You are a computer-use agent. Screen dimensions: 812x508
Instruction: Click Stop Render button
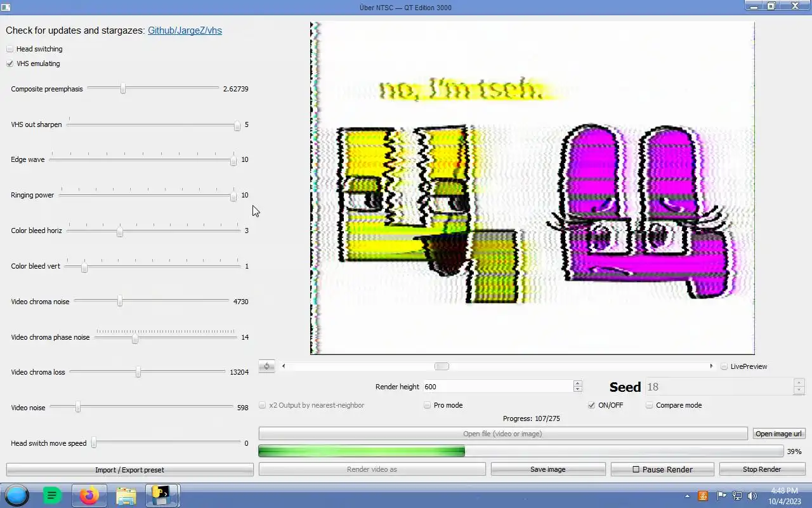(x=762, y=469)
